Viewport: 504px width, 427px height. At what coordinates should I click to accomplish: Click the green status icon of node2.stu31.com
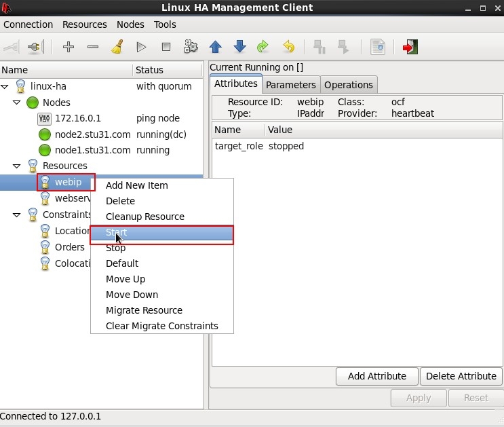(x=45, y=134)
